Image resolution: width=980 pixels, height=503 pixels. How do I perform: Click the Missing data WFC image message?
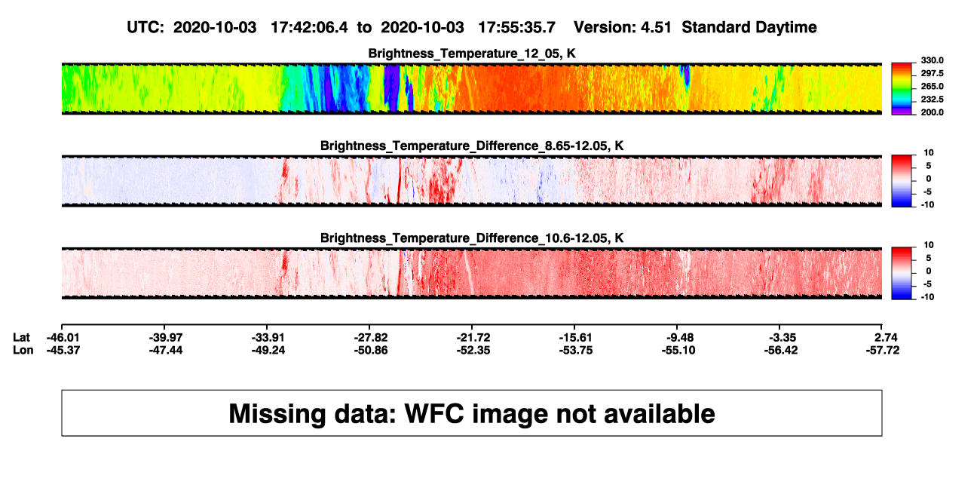coord(472,413)
